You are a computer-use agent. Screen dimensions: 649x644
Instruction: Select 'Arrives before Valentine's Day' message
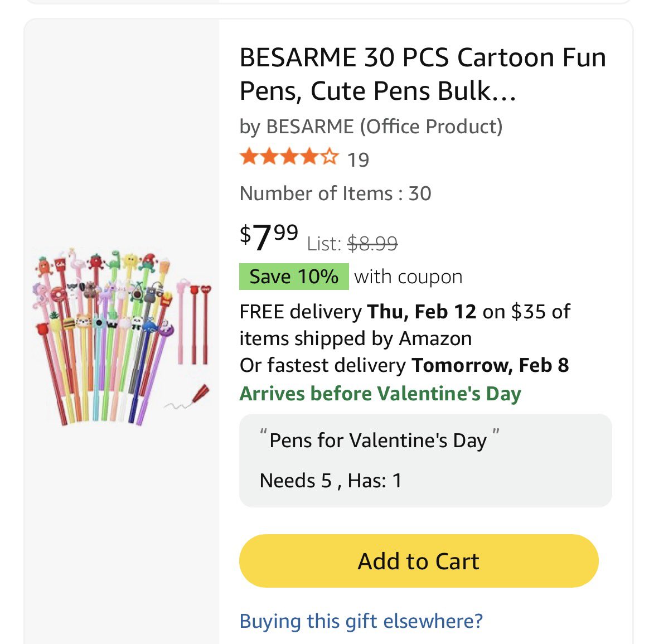[x=380, y=394]
